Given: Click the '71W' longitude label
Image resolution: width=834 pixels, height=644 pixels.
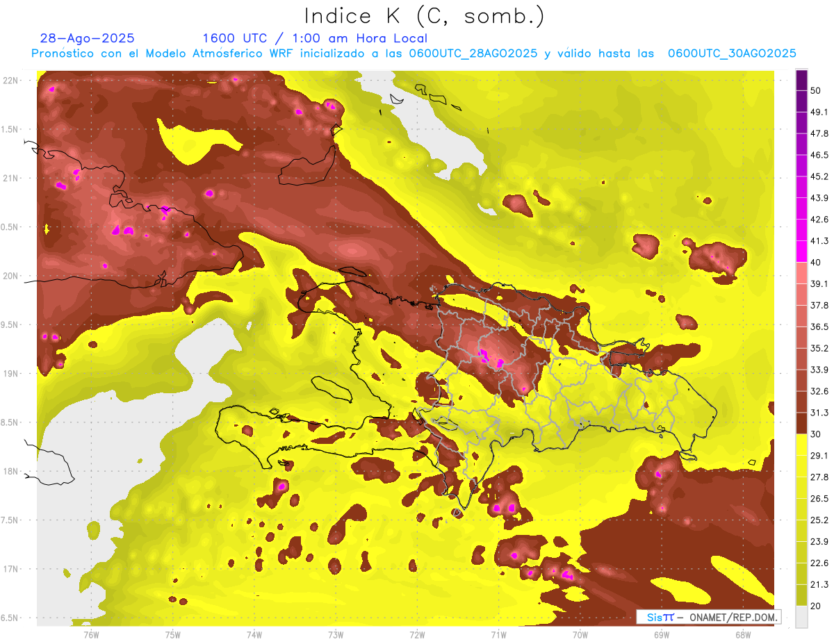Looking at the screenshot, I should (498, 634).
